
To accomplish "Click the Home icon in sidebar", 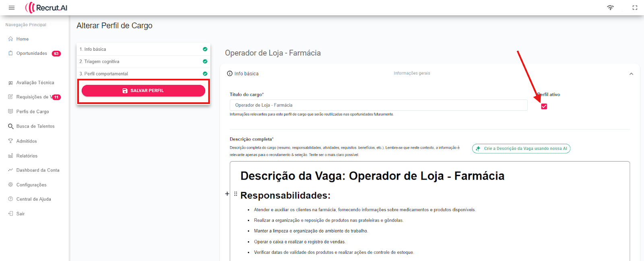I will coord(11,39).
